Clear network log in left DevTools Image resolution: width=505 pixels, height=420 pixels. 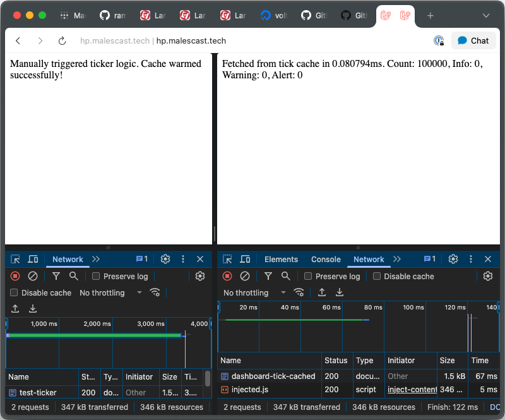[x=33, y=276]
